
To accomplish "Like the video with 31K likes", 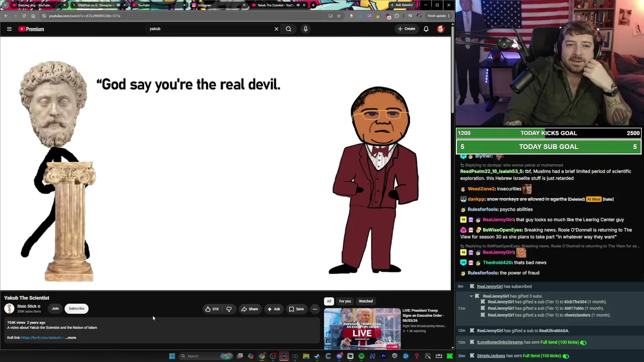I will pyautogui.click(x=212, y=309).
